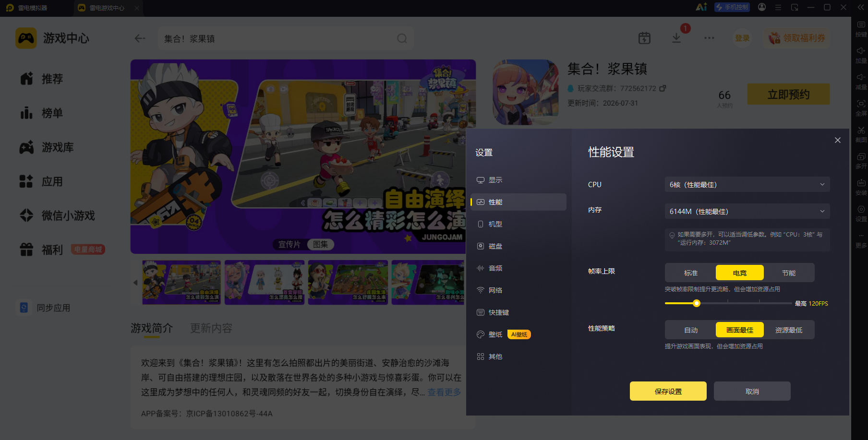Click 加量 volume up
The image size is (868, 440).
tap(861, 55)
